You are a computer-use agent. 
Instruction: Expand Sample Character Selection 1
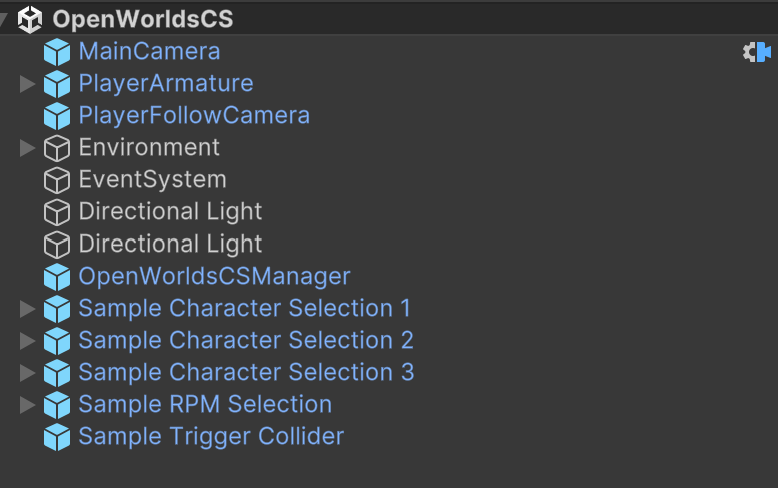pyautogui.click(x=28, y=308)
